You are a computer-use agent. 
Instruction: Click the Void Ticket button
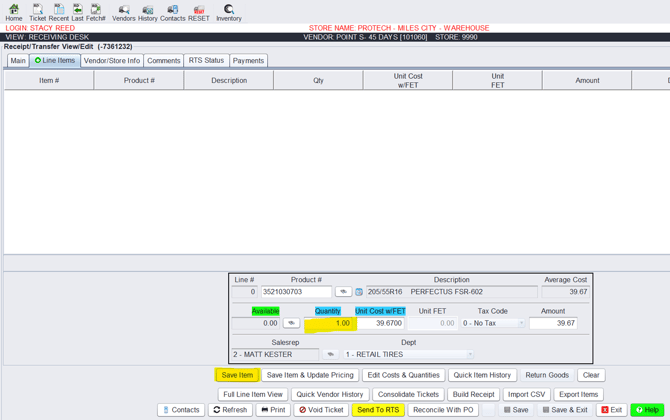coord(321,410)
